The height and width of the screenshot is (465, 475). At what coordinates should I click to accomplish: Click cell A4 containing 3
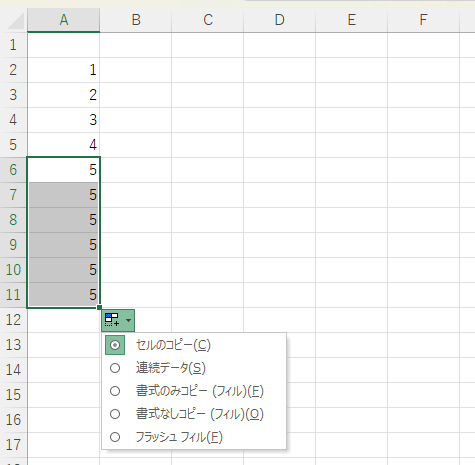pyautogui.click(x=64, y=120)
